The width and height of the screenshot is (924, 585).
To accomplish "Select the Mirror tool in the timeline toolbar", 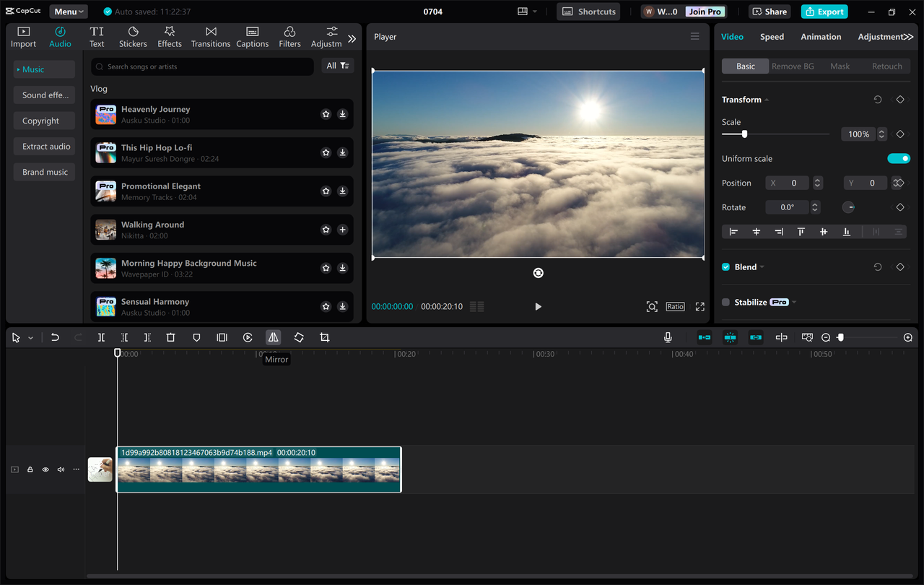I will click(273, 337).
